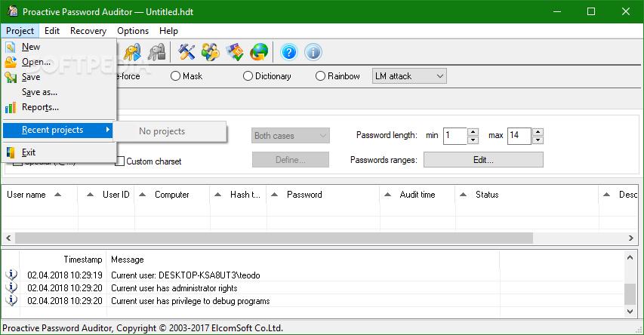
Task: Sort by User name column arrow
Action: point(58,195)
